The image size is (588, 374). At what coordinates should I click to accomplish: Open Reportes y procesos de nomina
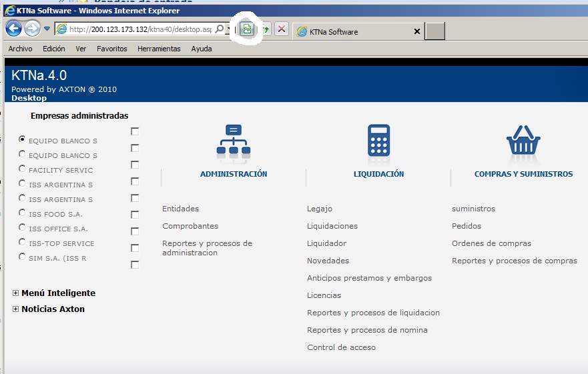(367, 330)
